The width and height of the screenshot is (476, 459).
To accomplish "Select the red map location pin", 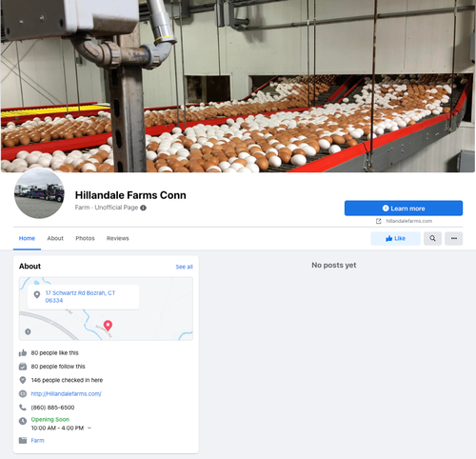I will (108, 326).
